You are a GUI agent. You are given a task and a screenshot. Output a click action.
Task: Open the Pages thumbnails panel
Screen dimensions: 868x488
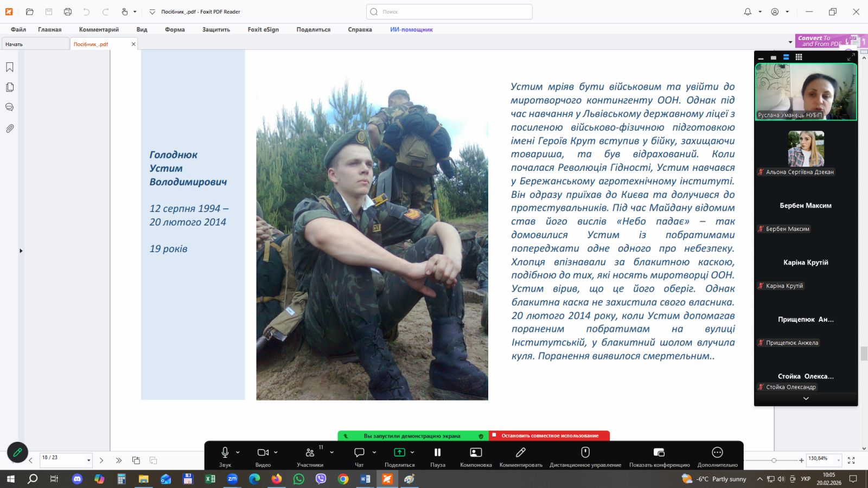10,87
